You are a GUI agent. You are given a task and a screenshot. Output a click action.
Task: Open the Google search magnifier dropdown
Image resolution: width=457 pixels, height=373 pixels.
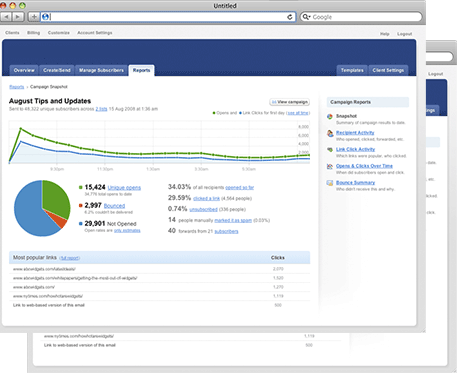click(x=306, y=17)
